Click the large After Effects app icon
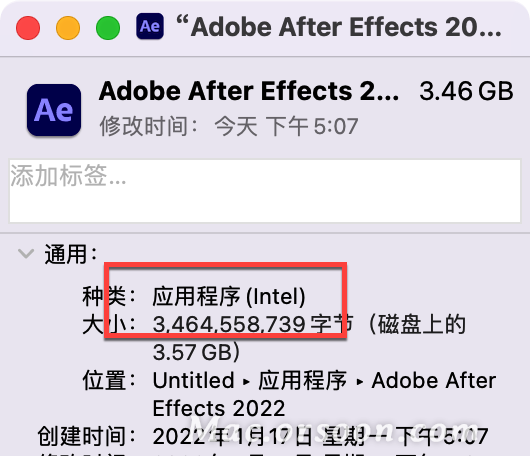The image size is (530, 456). [54, 110]
